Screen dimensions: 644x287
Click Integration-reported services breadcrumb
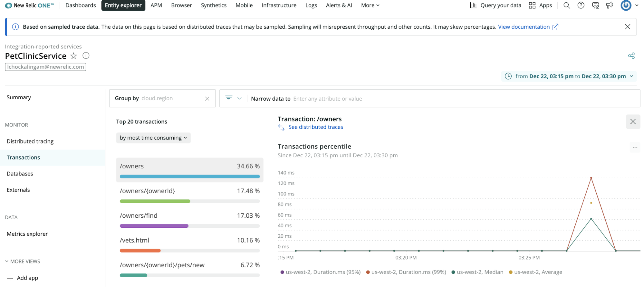pos(43,46)
